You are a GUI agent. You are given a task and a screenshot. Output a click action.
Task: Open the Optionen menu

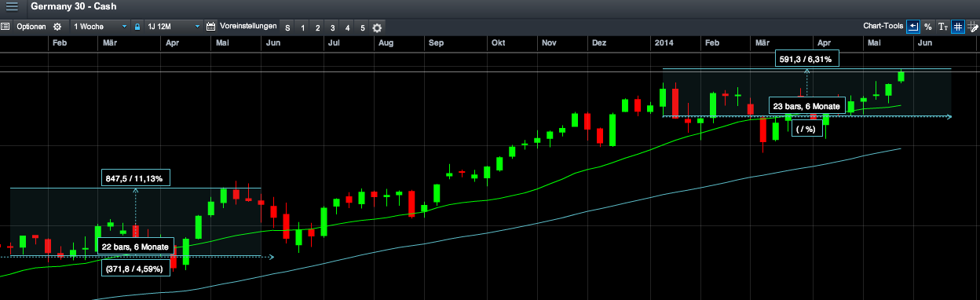31,27
